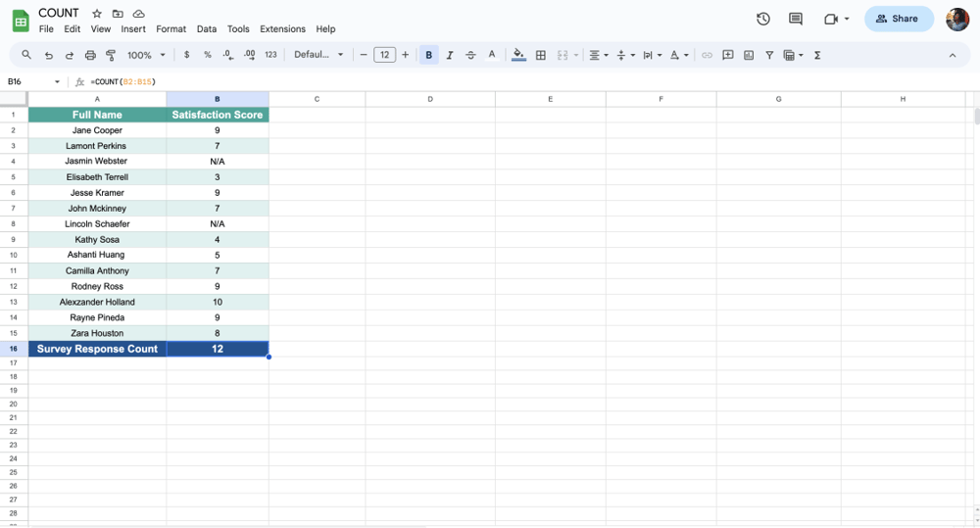
Task: Open the zoom level dropdown
Action: coord(146,56)
